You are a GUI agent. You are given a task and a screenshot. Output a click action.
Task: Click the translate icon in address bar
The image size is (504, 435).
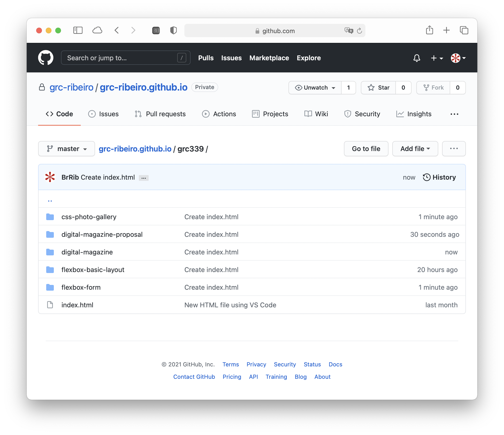(x=348, y=31)
